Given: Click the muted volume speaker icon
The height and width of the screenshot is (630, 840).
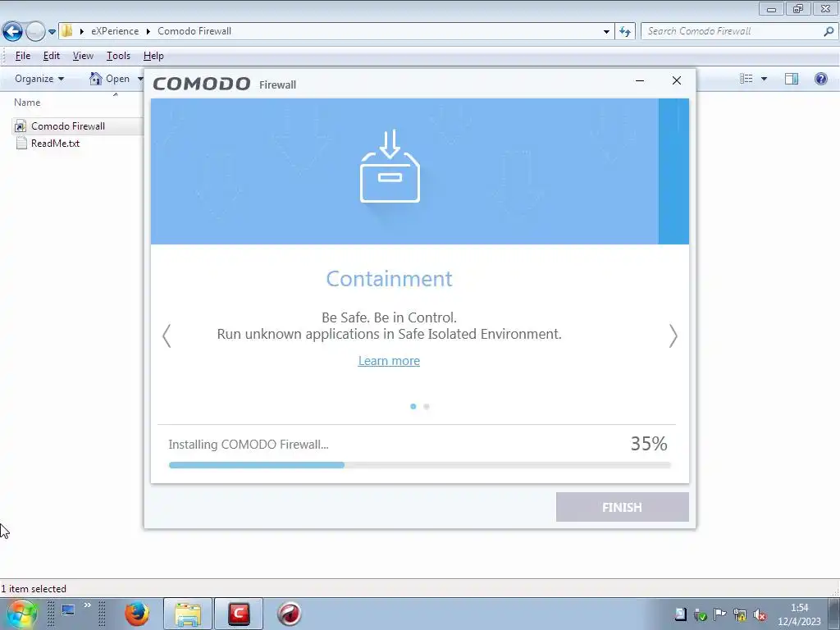Looking at the screenshot, I should click(759, 614).
